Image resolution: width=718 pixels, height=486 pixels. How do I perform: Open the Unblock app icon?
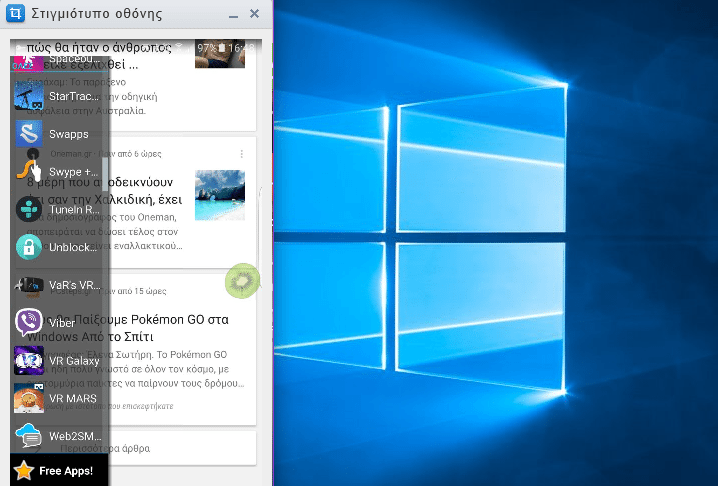(29, 247)
